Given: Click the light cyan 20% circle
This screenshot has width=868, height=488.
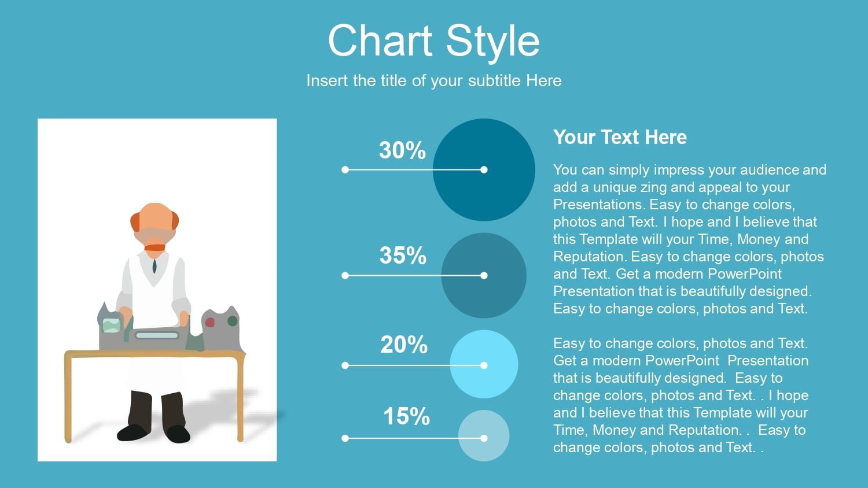Looking at the screenshot, I should pyautogui.click(x=484, y=364).
